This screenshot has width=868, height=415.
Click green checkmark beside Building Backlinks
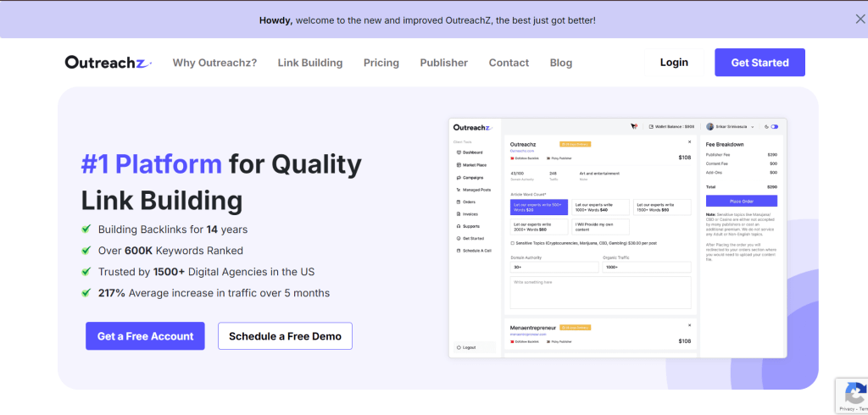(x=86, y=229)
